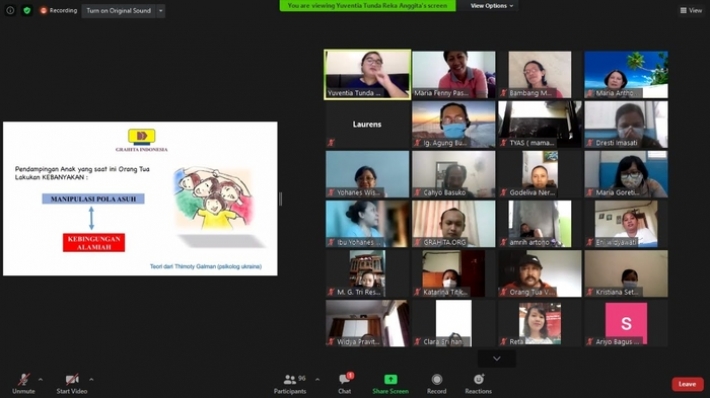Show next page of participant videos
Image resolution: width=710 pixels, height=398 pixels.
tap(497, 359)
